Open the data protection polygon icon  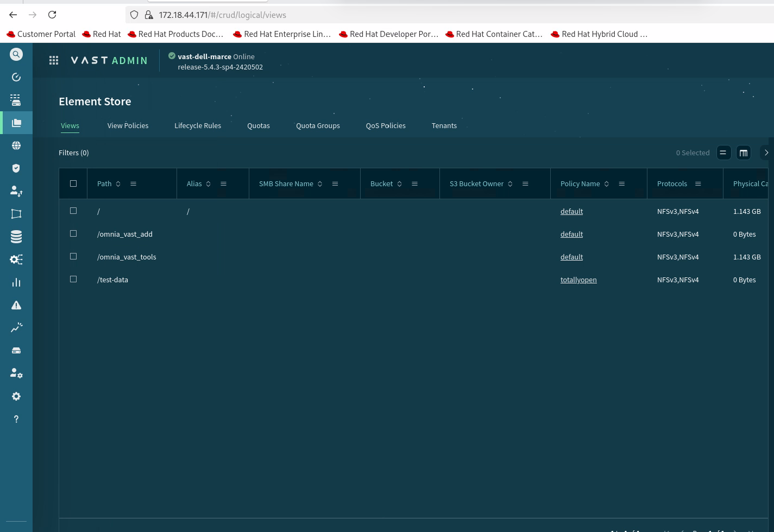(16, 214)
